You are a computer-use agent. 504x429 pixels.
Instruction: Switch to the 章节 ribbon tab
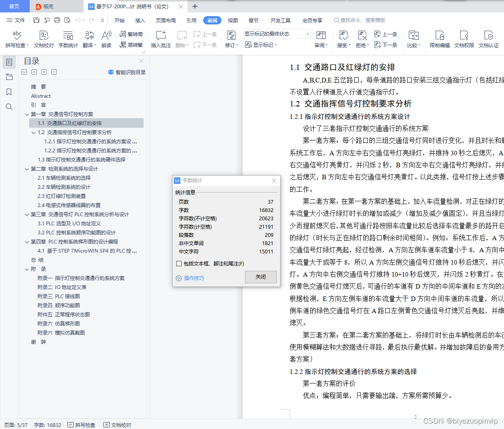coord(253,20)
